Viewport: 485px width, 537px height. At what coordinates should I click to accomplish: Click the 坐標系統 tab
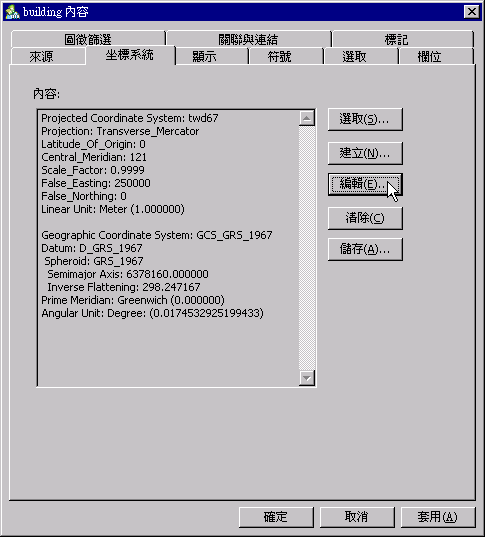tap(130, 55)
